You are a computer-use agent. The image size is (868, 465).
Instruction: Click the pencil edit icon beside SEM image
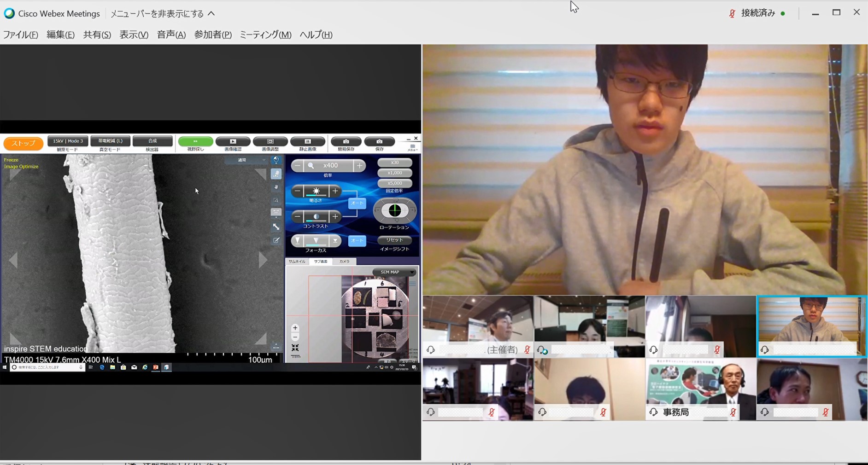pyautogui.click(x=276, y=240)
